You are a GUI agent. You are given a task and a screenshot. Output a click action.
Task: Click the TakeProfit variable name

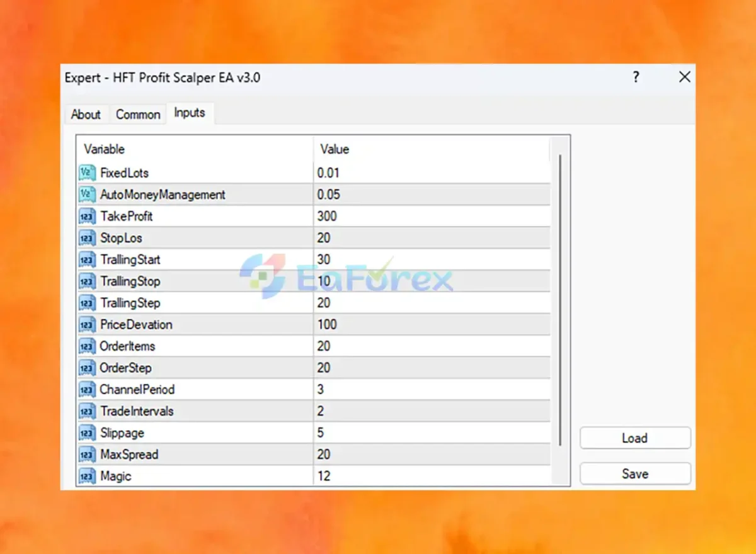(127, 216)
